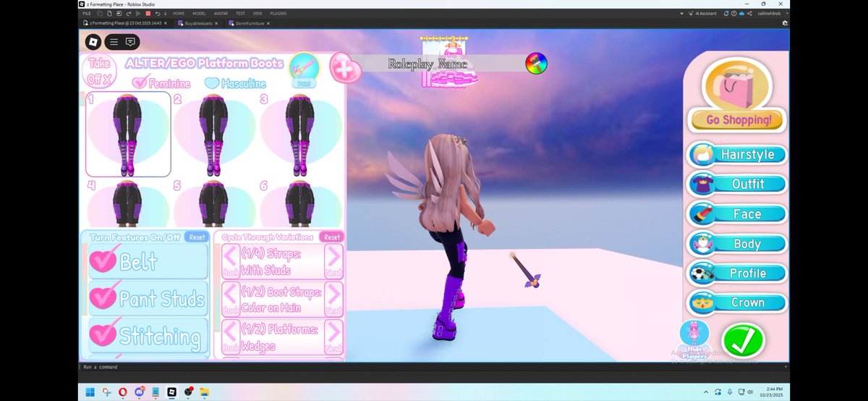Open Opera browser from the taskbar
The image size is (868, 401).
point(122,392)
